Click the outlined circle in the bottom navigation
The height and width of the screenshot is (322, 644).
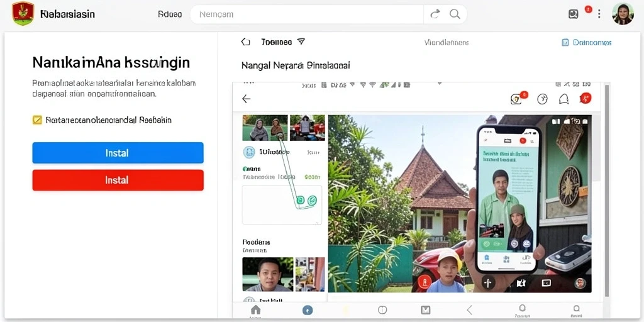pos(382,310)
